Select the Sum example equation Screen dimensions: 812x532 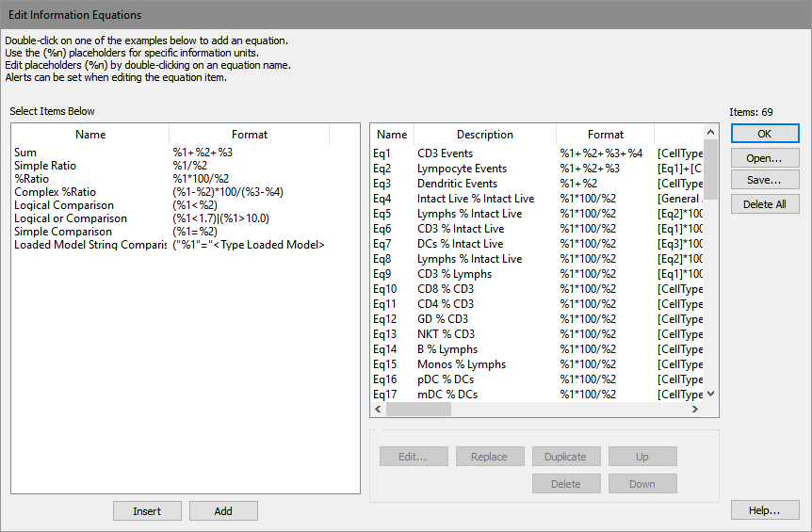(24, 153)
